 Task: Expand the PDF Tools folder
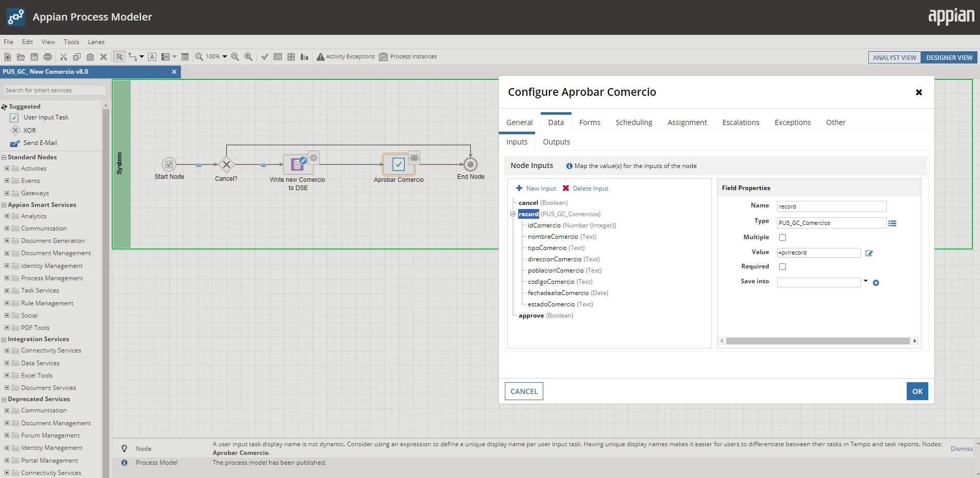(x=7, y=327)
